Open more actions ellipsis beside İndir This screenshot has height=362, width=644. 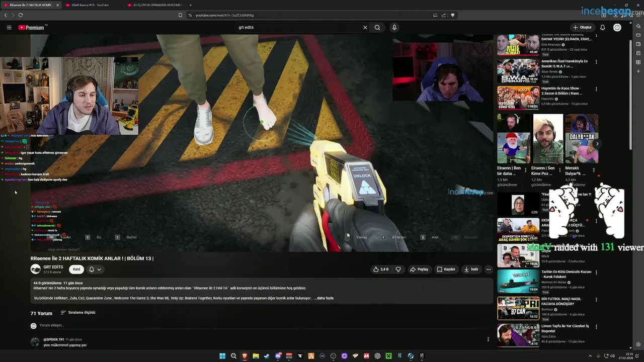(x=489, y=269)
